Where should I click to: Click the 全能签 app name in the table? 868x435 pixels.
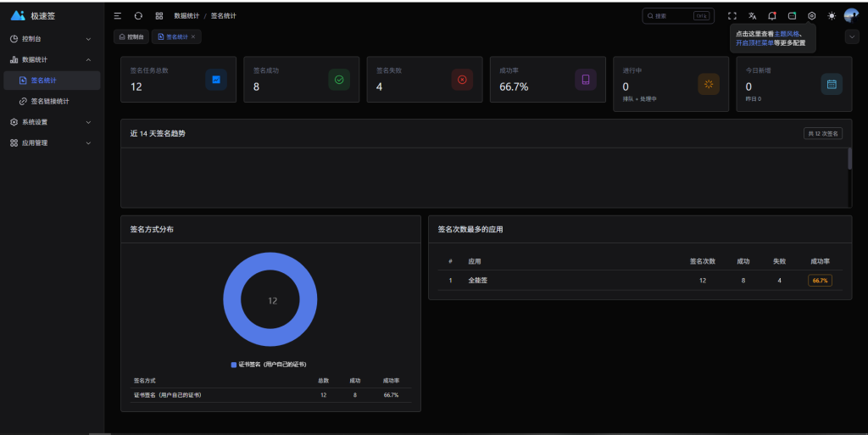point(478,281)
